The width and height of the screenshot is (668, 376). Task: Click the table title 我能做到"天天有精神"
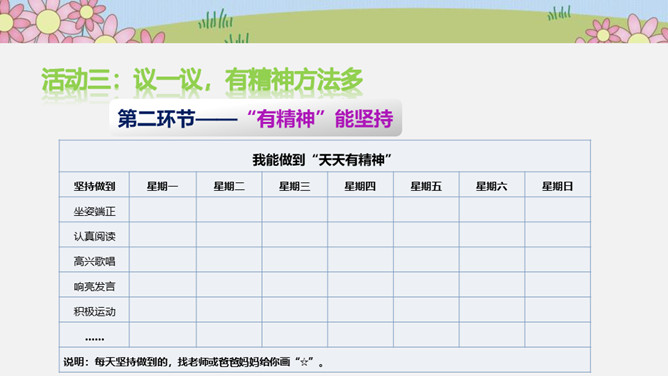pos(322,160)
